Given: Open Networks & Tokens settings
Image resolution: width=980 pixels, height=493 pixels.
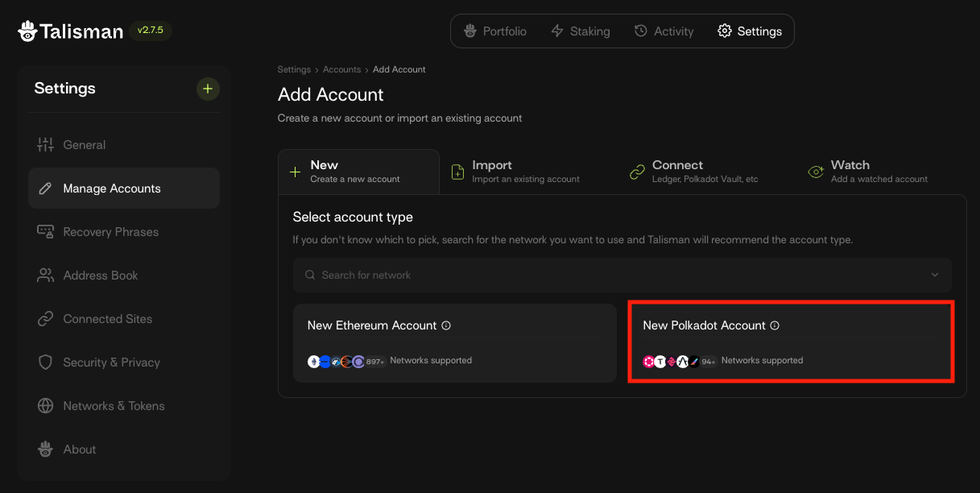Looking at the screenshot, I should click(x=124, y=406).
